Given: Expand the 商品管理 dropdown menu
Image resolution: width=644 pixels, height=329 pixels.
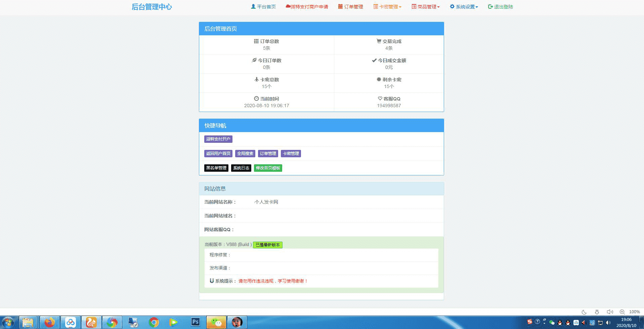Looking at the screenshot, I should (426, 7).
